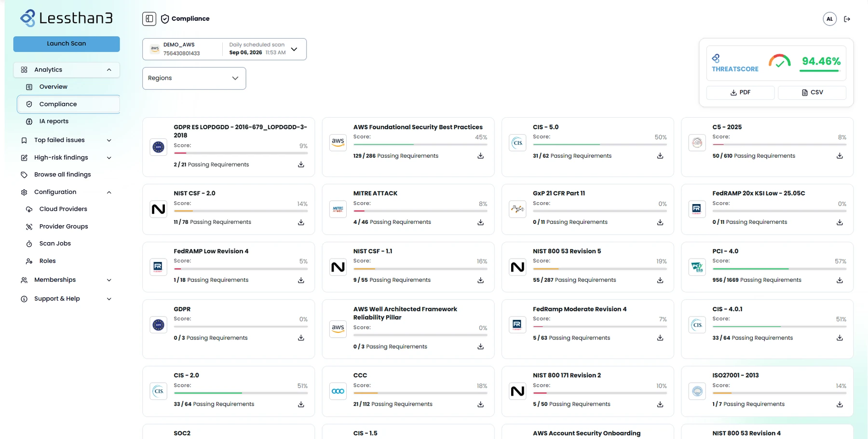This screenshot has width=868, height=439.
Task: Expand Support & Help menu
Action: pos(67,299)
